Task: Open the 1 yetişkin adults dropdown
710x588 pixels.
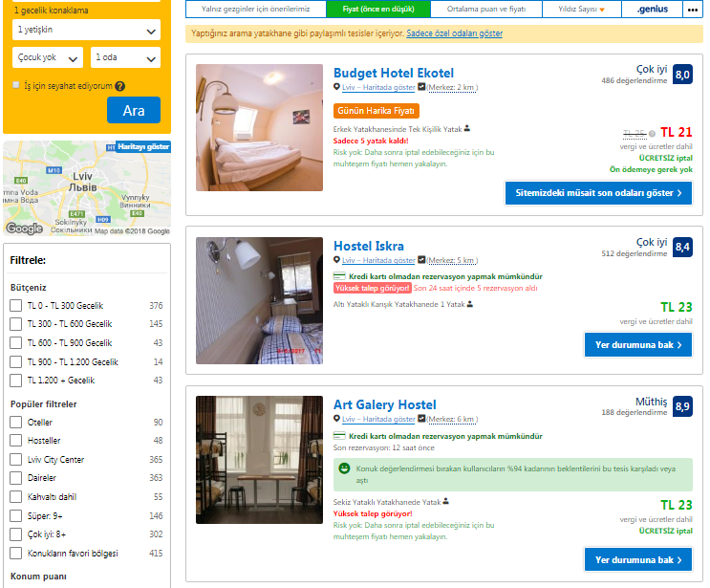Action: (87, 31)
